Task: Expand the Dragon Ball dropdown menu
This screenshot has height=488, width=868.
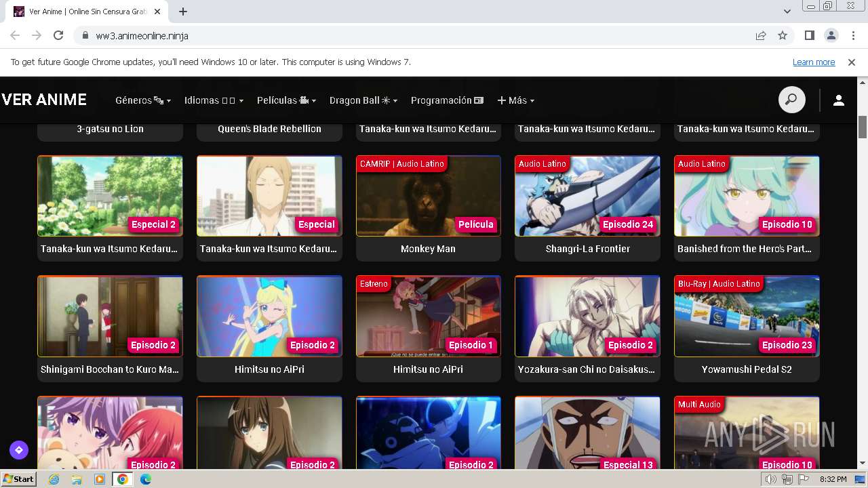Action: click(363, 100)
